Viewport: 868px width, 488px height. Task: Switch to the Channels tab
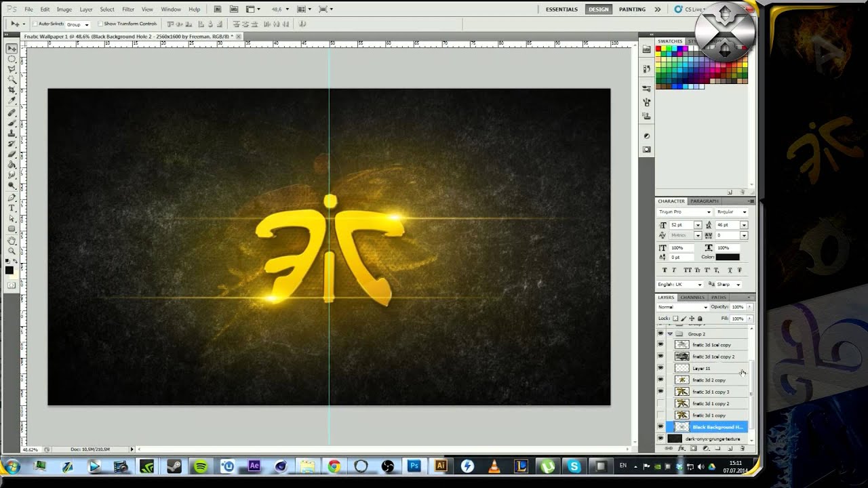(x=692, y=298)
